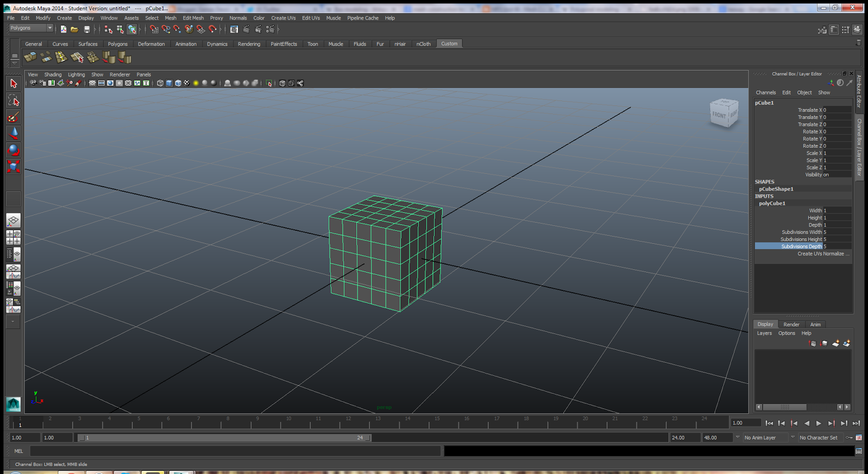Open the Channels menu in Channel Box
This screenshot has width=868, height=474.
tap(765, 93)
